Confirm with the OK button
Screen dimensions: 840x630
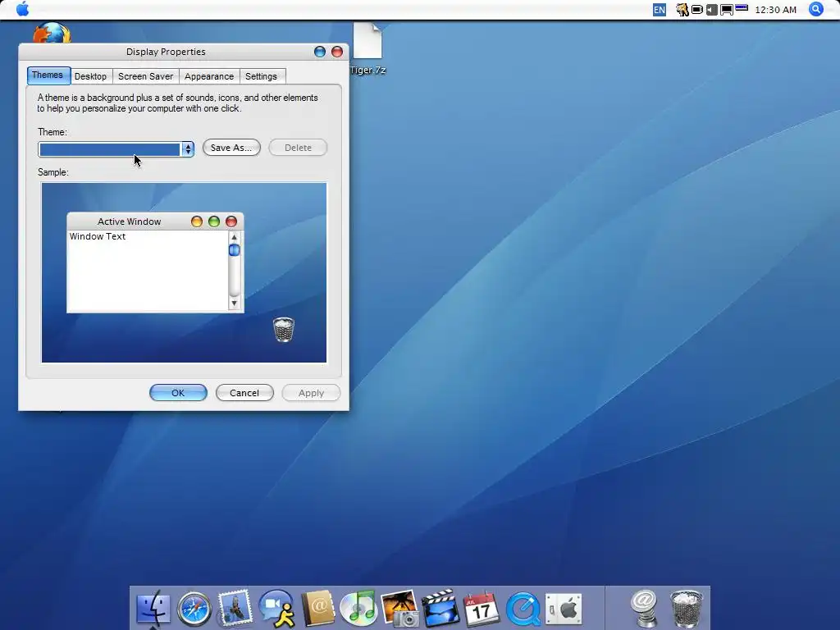pyautogui.click(x=178, y=393)
